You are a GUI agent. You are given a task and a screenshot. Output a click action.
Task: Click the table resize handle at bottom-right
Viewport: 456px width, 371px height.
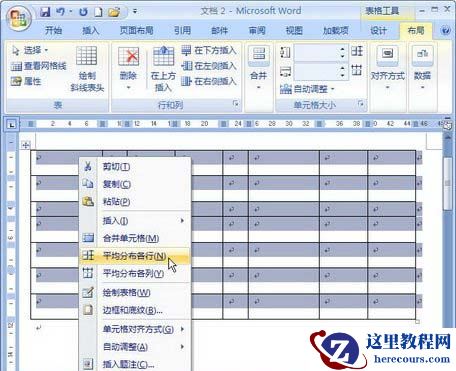click(x=417, y=321)
